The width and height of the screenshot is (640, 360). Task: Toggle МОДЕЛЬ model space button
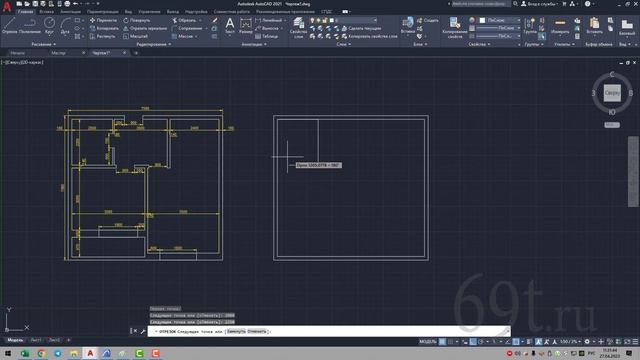point(428,342)
